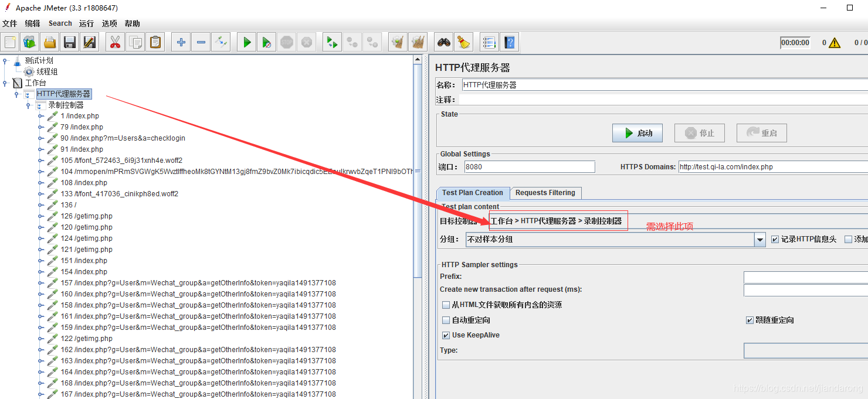
Task: Click the New test plan icon
Action: click(10, 42)
